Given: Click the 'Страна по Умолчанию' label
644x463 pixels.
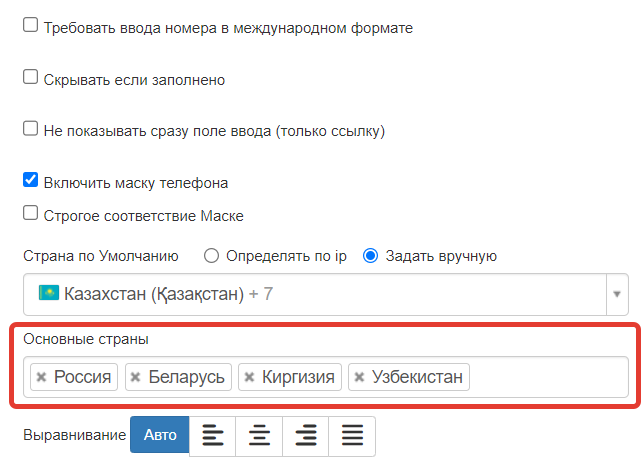Looking at the screenshot, I should pyautogui.click(x=101, y=256).
